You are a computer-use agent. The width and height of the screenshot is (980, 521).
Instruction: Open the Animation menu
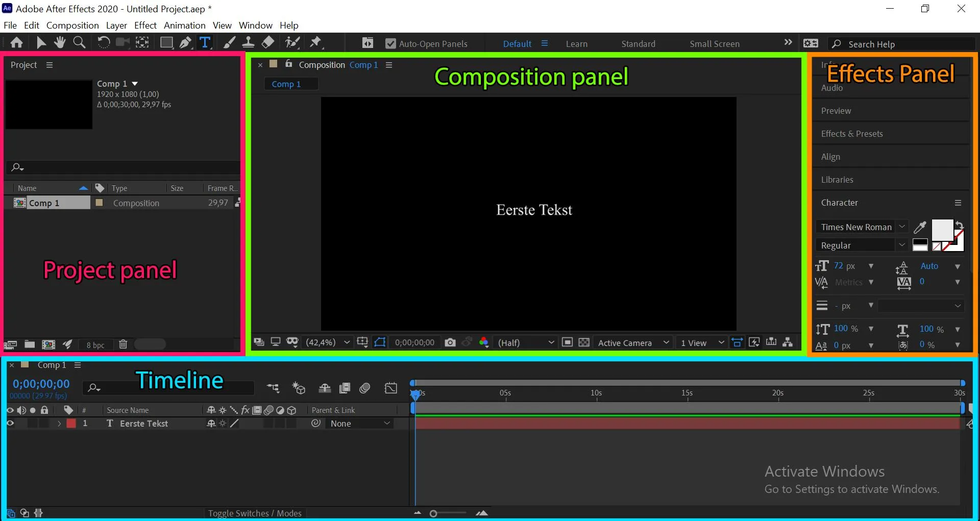point(185,25)
